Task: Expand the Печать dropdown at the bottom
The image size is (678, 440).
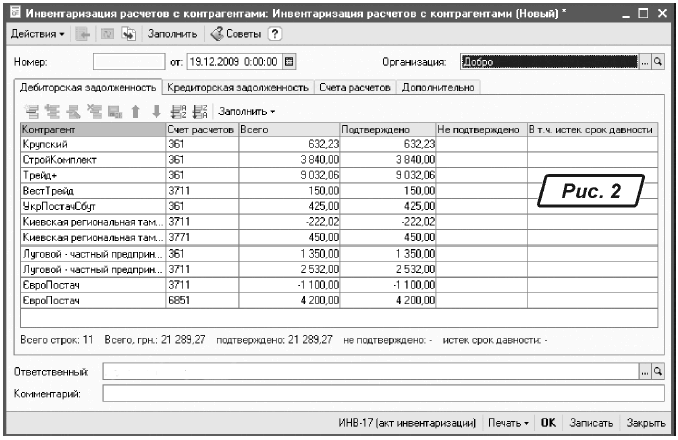Action: tap(508, 424)
